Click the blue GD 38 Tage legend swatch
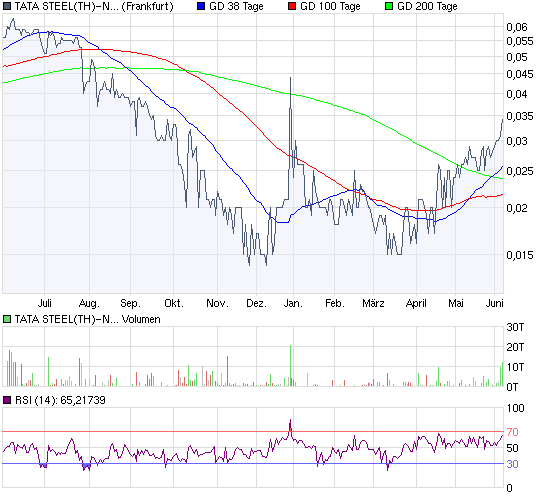 201,6
